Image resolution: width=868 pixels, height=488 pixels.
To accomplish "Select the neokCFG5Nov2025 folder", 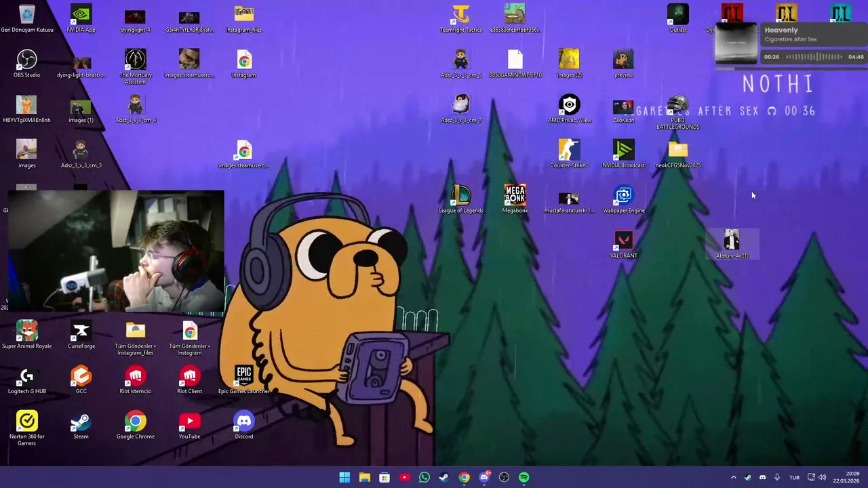I will coord(677,154).
